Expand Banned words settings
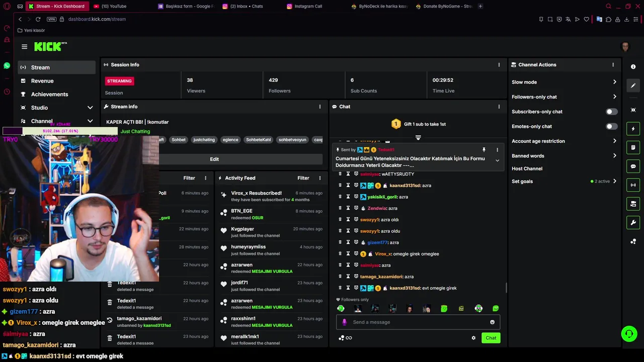644x362 pixels. coord(614,156)
